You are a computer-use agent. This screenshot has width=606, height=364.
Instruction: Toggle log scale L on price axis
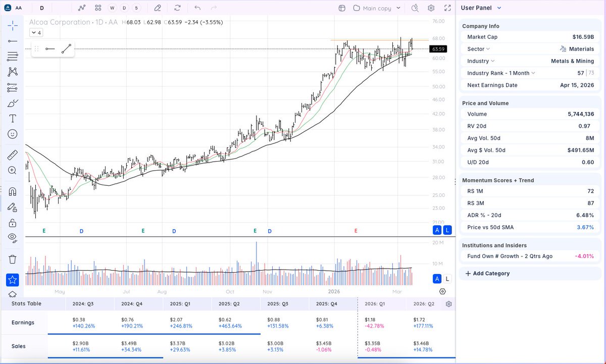click(x=447, y=230)
